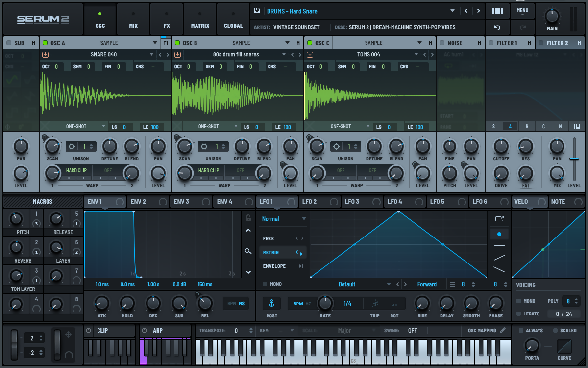This screenshot has height=368, width=588.
Task: Toggle the envelope lock icon
Action: click(248, 218)
